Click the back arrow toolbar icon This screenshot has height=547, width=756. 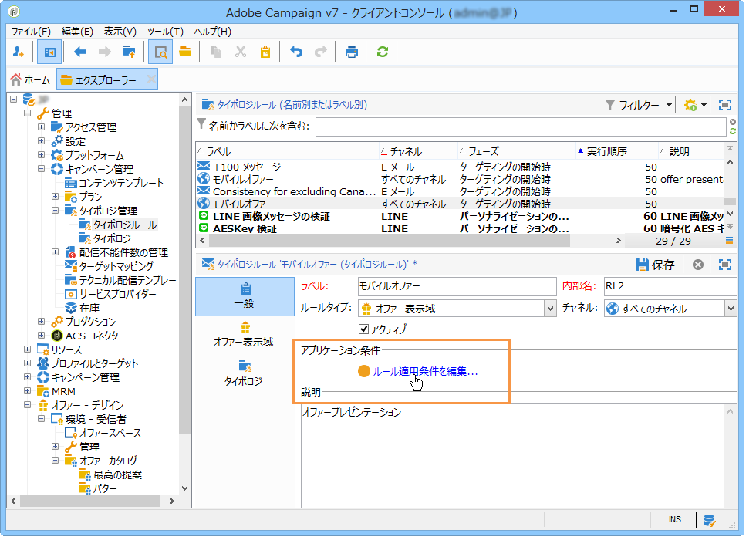tap(80, 52)
